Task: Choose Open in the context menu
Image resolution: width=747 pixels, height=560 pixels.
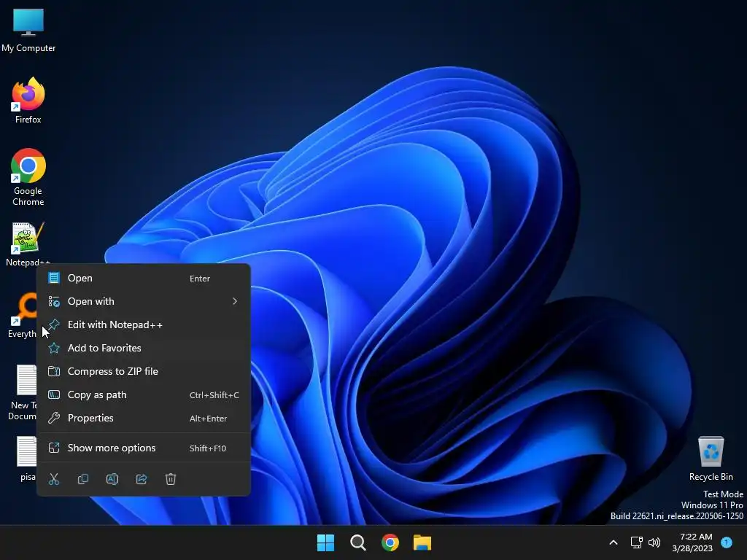Action: click(144, 278)
